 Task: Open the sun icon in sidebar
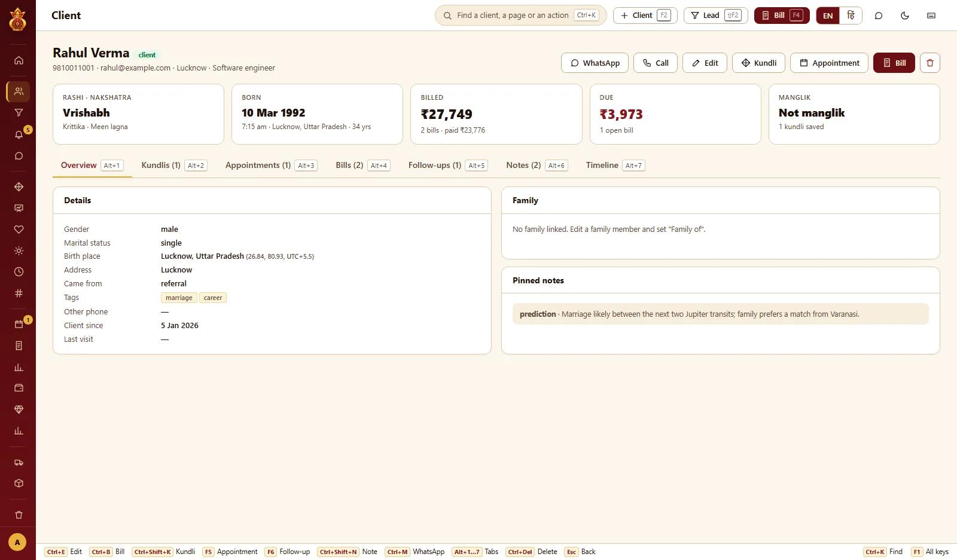19,251
